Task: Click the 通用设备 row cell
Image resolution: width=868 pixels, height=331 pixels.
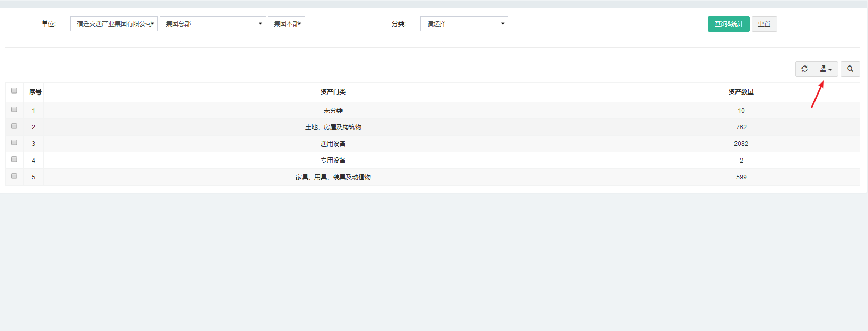Action: point(333,144)
